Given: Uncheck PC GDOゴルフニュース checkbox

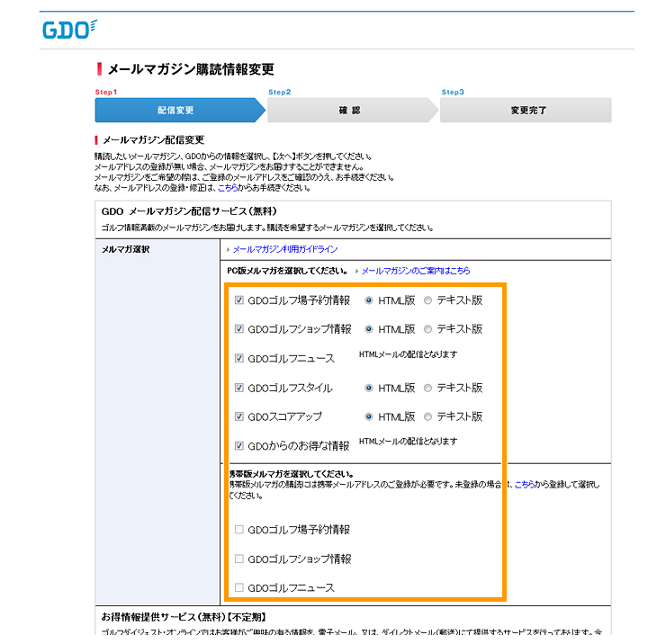Looking at the screenshot, I should [238, 358].
